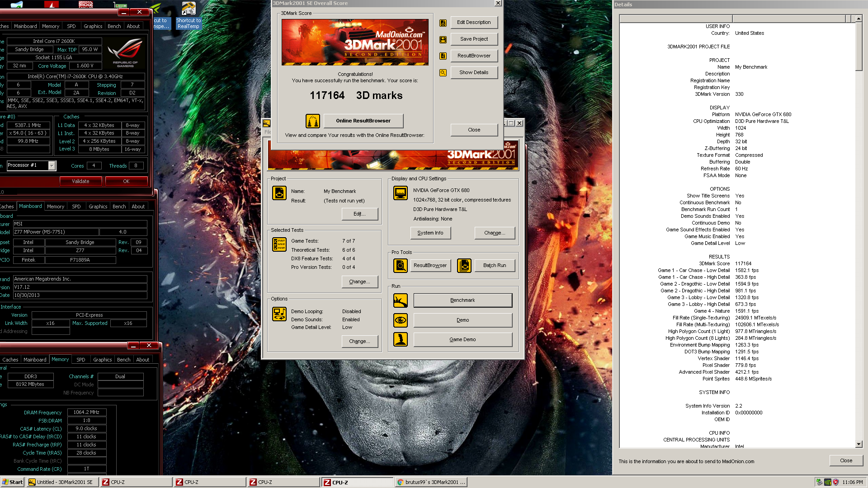Switch to brutus99's 3DMark2001 browser taskbar item
This screenshot has width=868, height=488.
point(431,482)
